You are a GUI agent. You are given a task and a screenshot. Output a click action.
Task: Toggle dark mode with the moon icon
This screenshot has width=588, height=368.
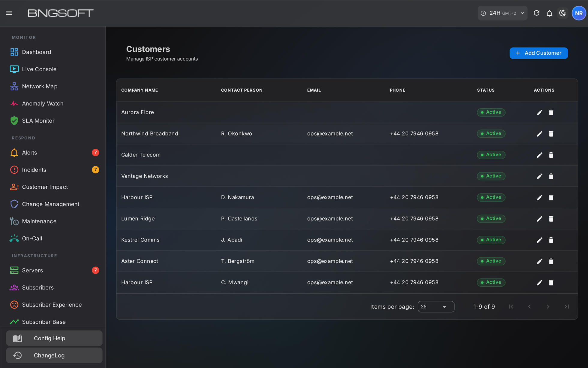click(x=562, y=13)
